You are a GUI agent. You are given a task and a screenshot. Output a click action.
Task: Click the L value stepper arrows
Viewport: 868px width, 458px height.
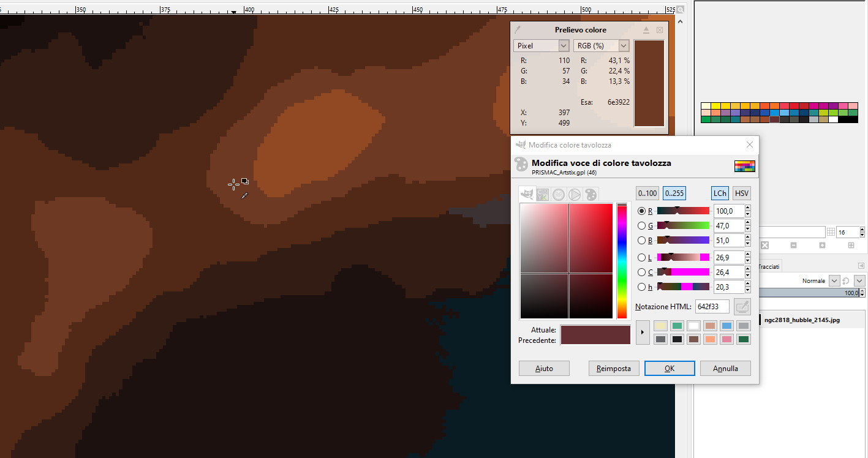(748, 257)
